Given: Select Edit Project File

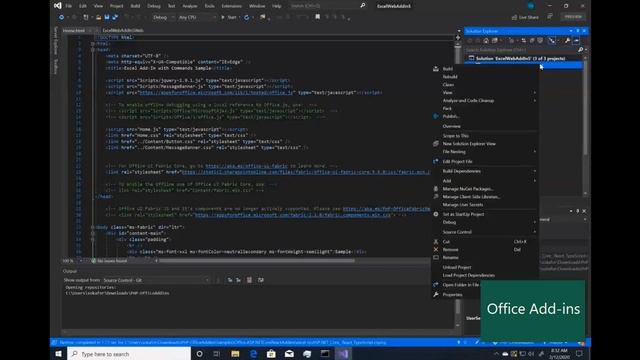Looking at the screenshot, I should tap(457, 162).
